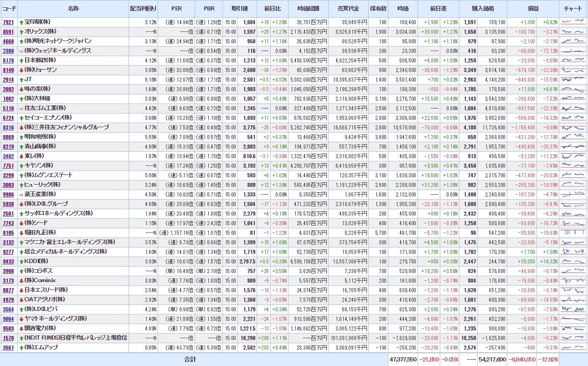Click the gray arrow beside 蔵王産業
The height and width of the screenshot is (366, 588).
21,195
